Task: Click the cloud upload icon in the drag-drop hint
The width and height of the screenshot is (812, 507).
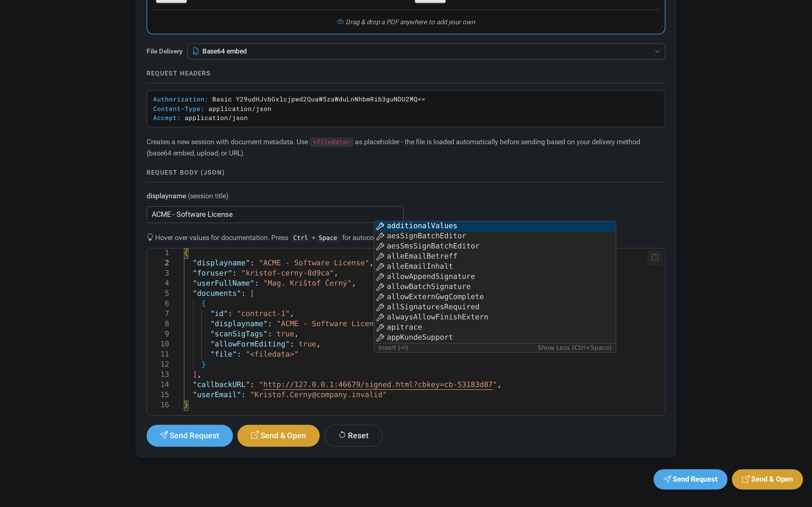Action: [340, 21]
